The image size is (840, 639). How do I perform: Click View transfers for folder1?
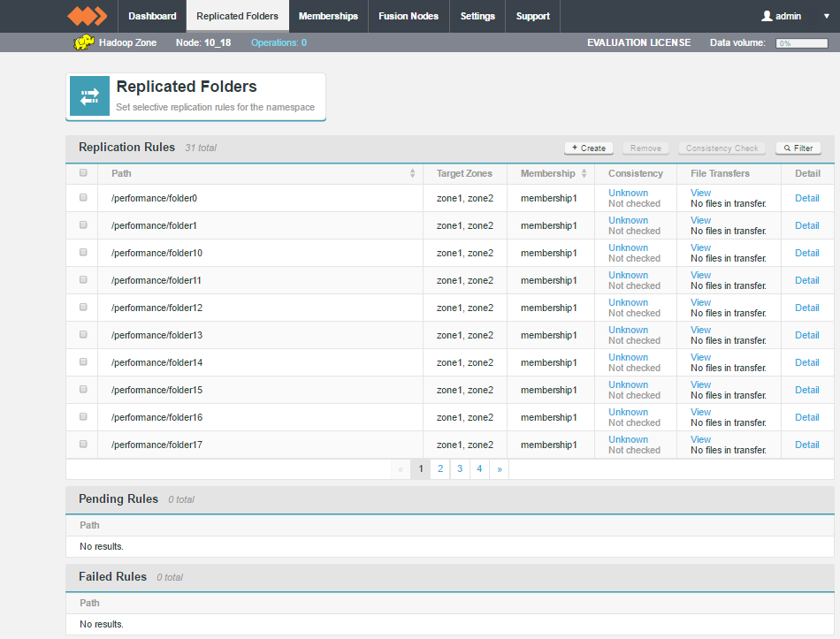(x=700, y=220)
